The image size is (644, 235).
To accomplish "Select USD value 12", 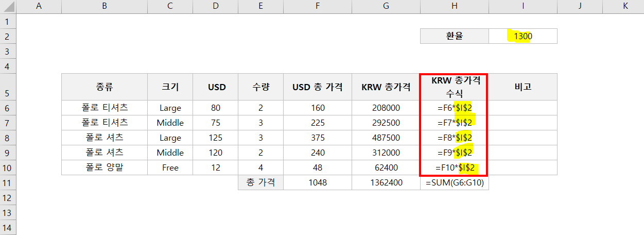I will 216,167.
